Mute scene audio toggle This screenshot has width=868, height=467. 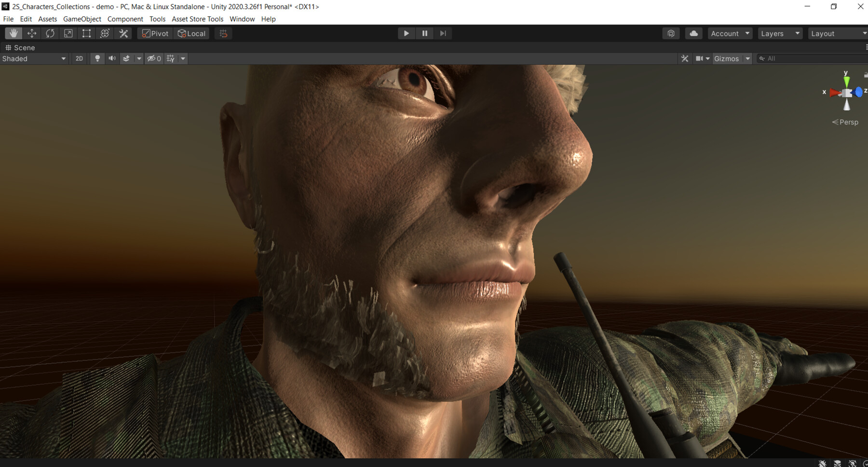coord(112,58)
